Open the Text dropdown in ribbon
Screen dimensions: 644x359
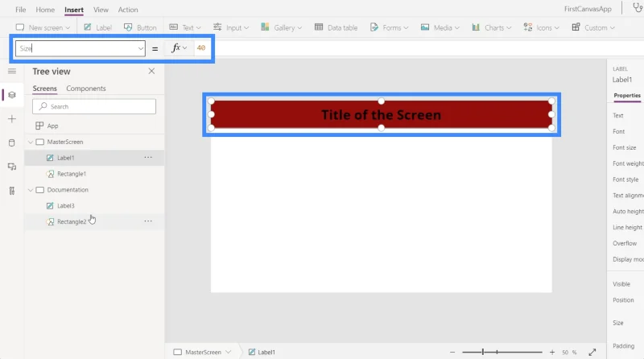click(185, 27)
